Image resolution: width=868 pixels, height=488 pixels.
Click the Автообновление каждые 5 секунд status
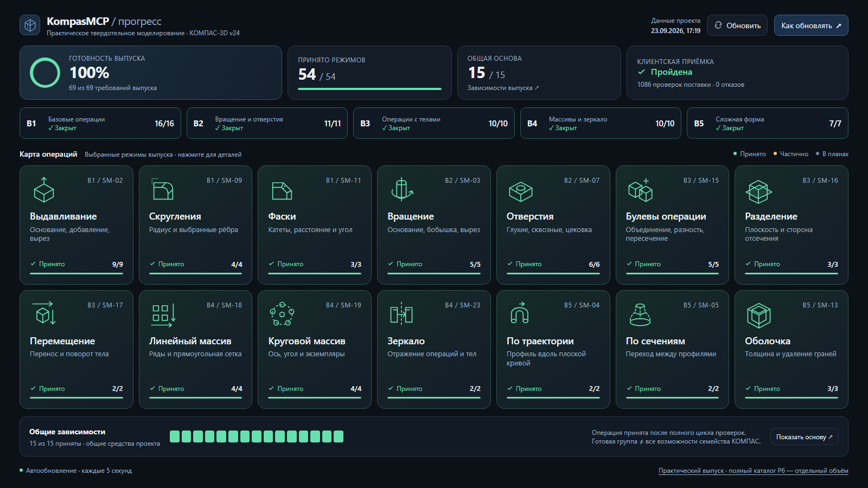[x=76, y=471]
